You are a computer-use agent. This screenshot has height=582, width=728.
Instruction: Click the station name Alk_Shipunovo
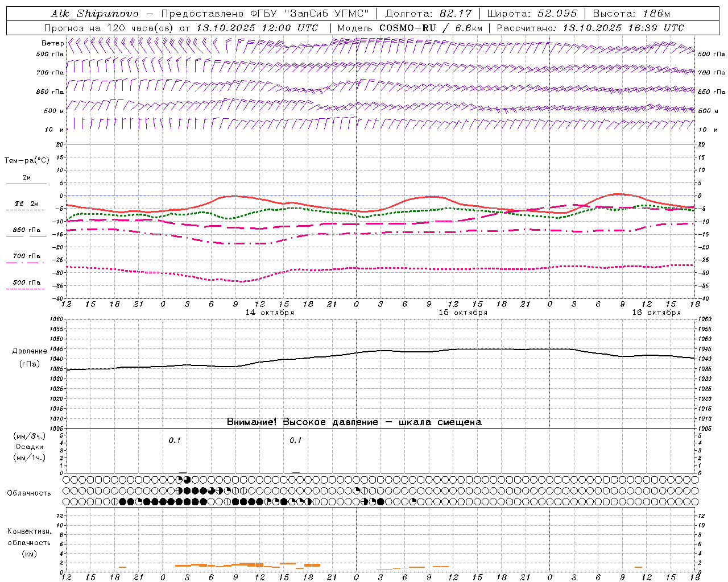click(95, 14)
